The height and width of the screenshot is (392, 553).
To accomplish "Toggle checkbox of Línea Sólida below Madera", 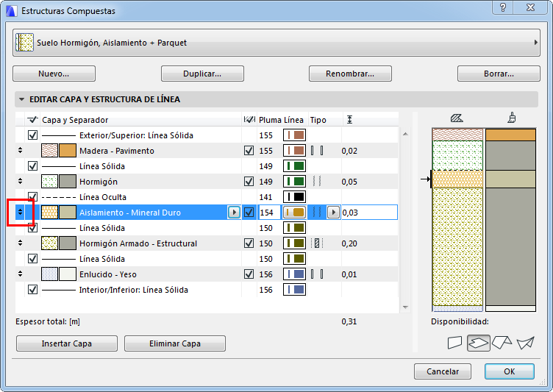I will (33, 165).
